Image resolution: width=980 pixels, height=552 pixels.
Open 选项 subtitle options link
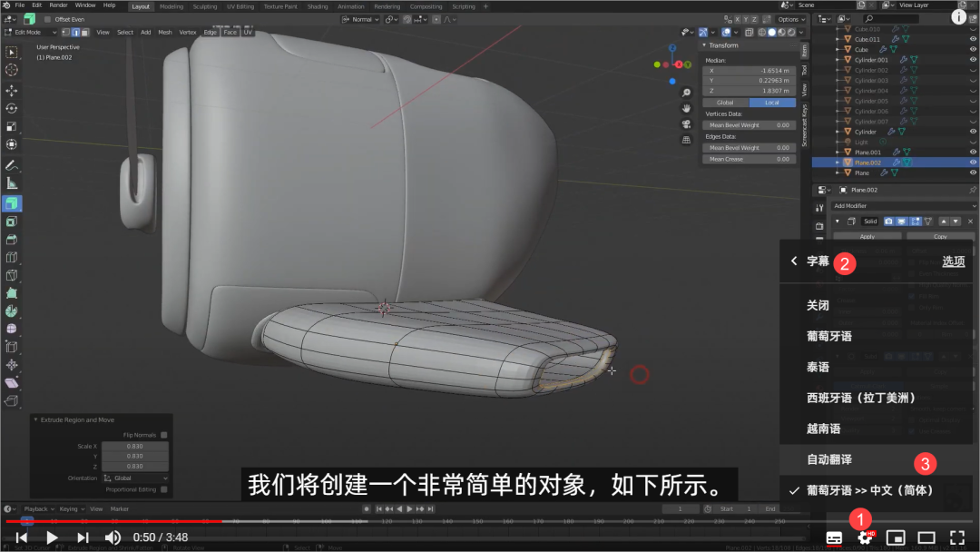point(953,261)
